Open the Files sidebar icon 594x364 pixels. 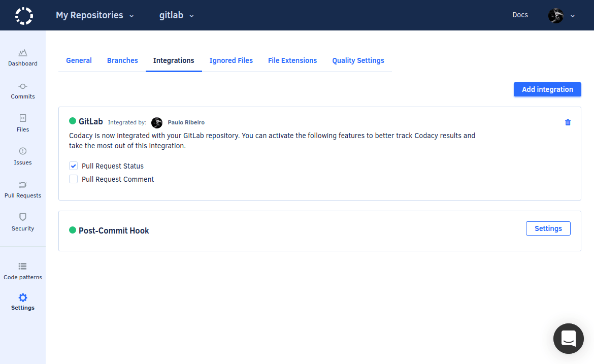point(23,118)
